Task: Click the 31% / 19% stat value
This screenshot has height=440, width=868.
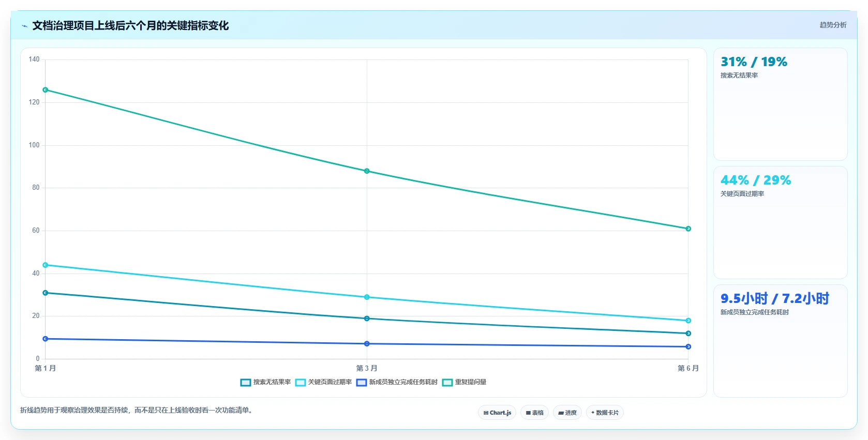Action: coord(754,62)
